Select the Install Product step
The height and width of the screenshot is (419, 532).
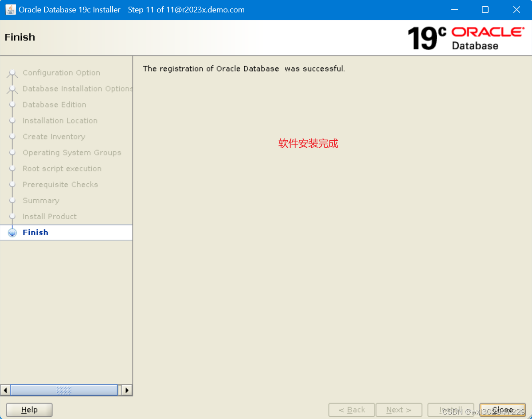click(50, 217)
